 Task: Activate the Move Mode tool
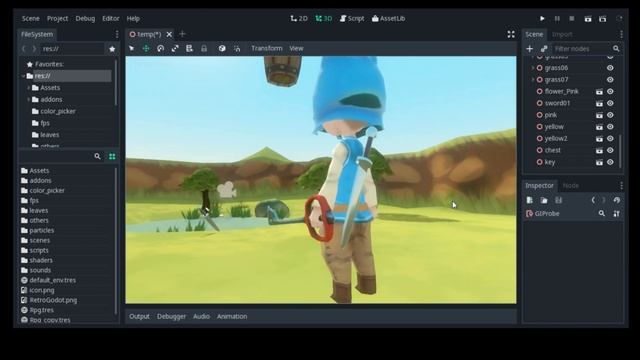(x=146, y=48)
